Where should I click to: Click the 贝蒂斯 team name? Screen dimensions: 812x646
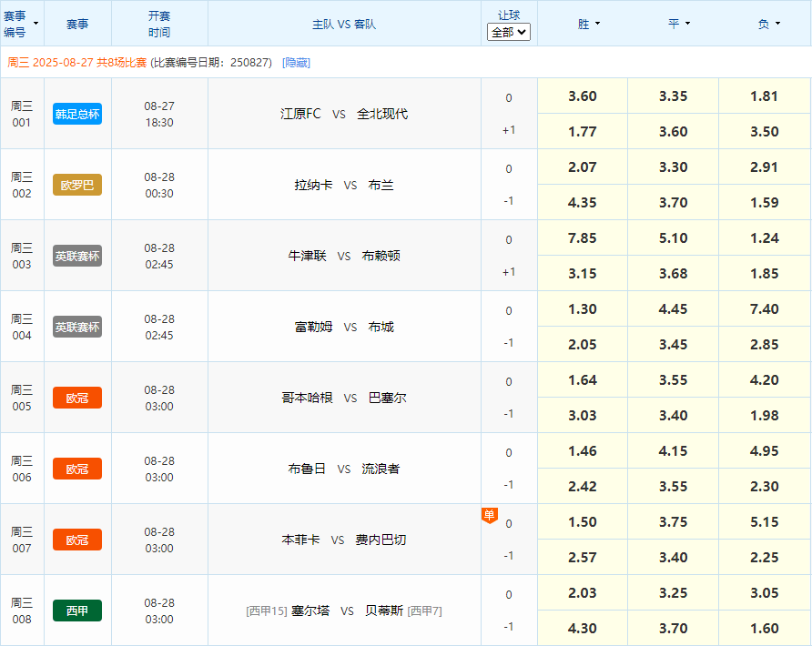pyautogui.click(x=383, y=611)
